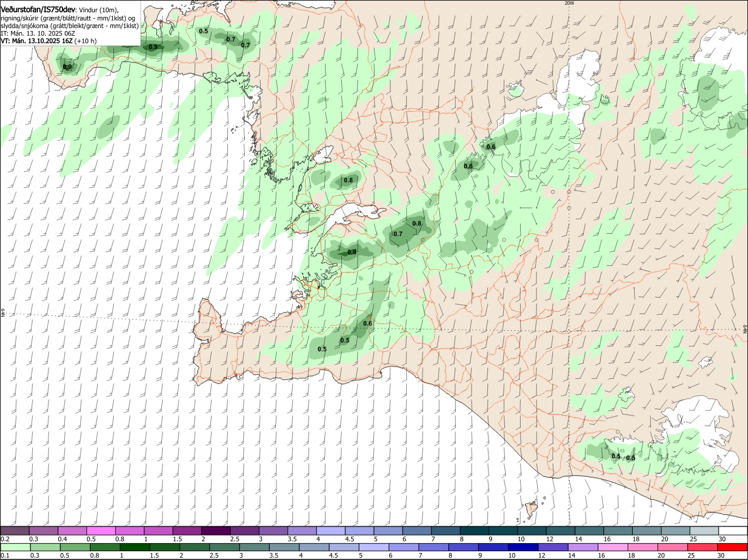Pick the dark green 1 swatch in the lower legend row
748x560 pixels.
[x=135, y=547]
